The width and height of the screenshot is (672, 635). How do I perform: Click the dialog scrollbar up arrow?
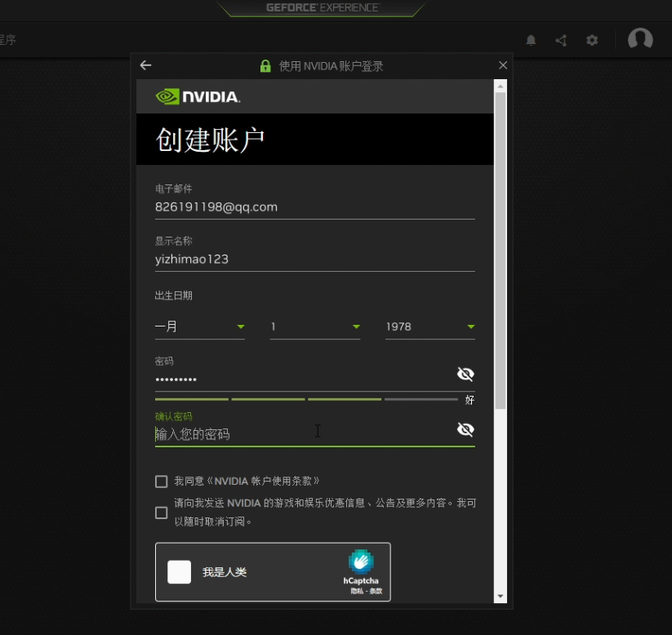point(501,86)
